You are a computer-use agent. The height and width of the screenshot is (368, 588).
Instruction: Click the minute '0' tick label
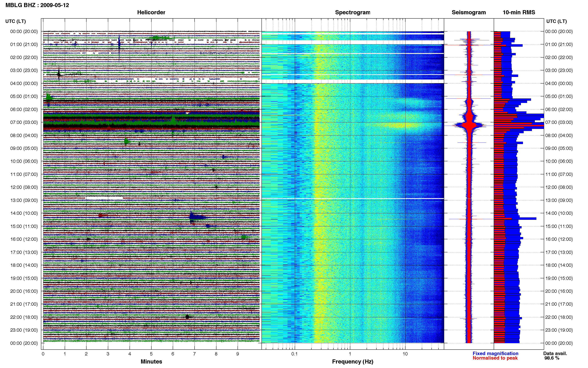[x=43, y=354]
